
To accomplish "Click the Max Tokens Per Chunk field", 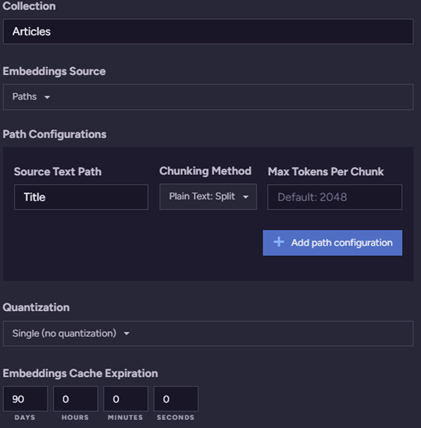I will point(335,197).
